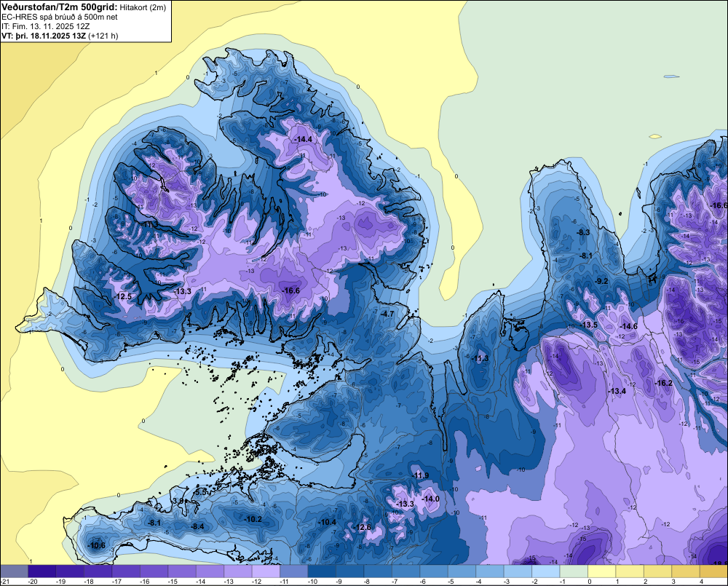
Task: Click the 'VT: þri. 18.11.2025 13Z' valid time
Action: tap(44, 36)
